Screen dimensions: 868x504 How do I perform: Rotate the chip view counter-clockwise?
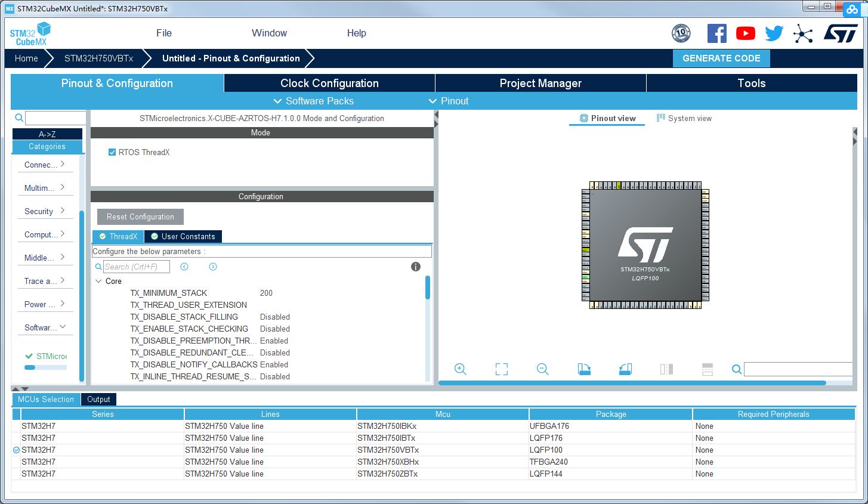625,369
